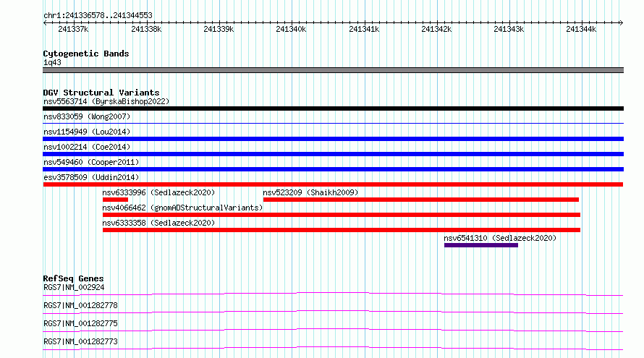Open the DGV Structural Variants track title
The height and width of the screenshot is (358, 644).
click(101, 93)
